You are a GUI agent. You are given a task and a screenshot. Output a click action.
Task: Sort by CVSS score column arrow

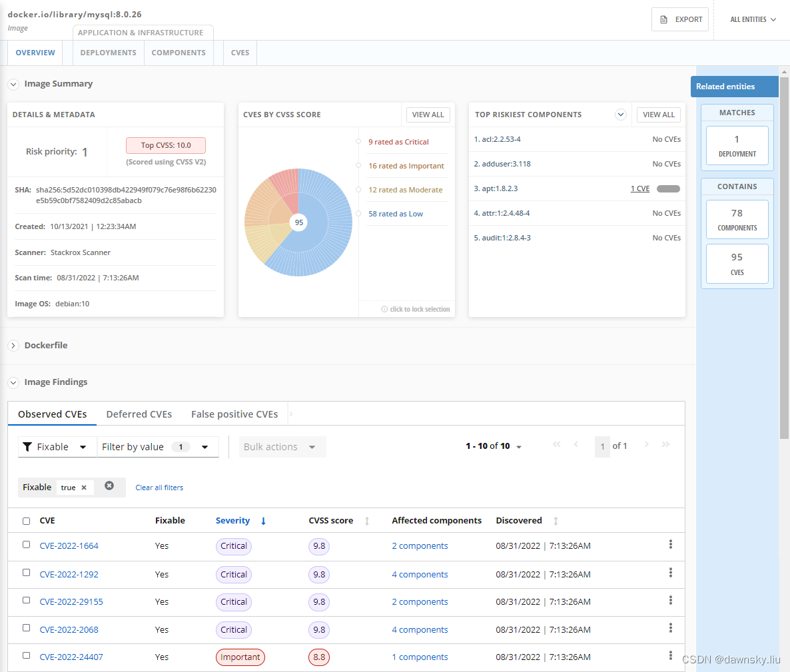point(367,521)
